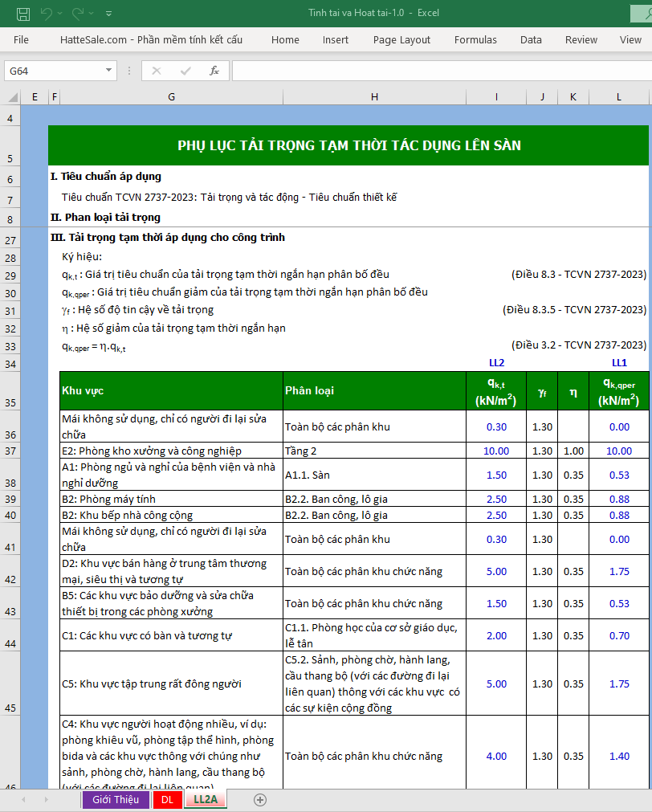
Task: Open the Undo history dropdown arrow
Action: point(60,14)
